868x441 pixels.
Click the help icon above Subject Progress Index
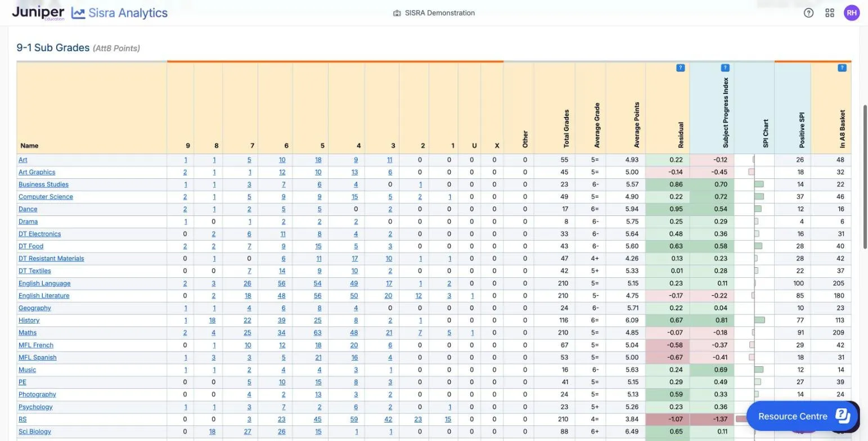(x=725, y=68)
